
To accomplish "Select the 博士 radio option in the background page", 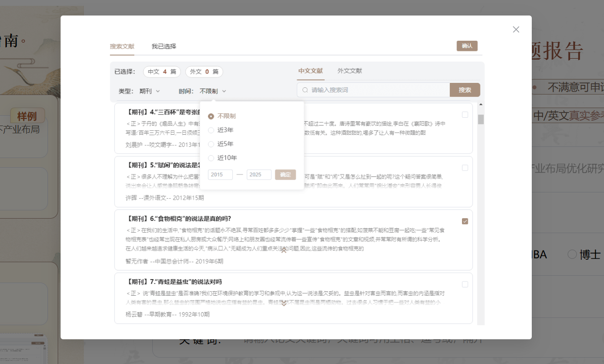I will (x=572, y=254).
